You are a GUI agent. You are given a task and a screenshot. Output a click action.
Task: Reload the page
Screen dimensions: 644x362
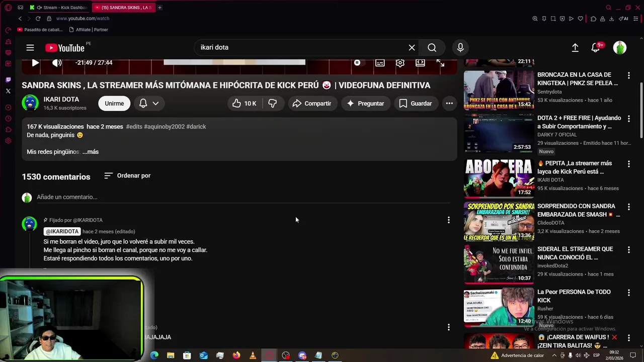[38, 19]
